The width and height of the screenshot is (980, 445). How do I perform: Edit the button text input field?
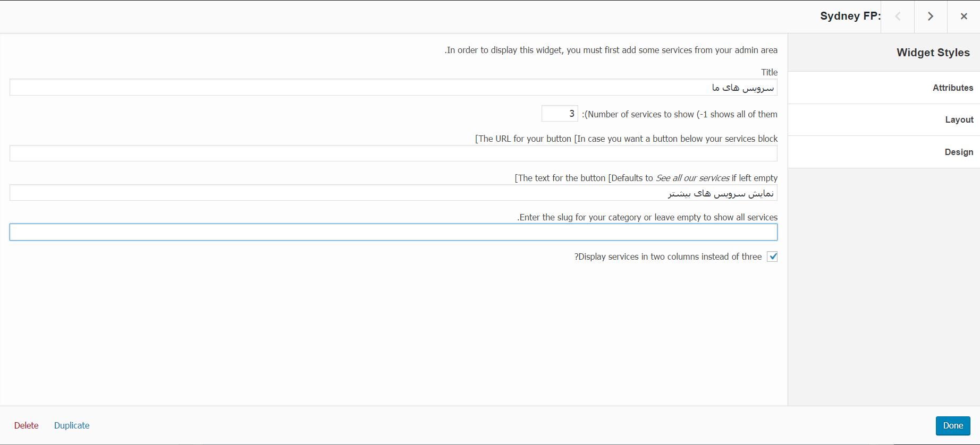[x=393, y=193]
